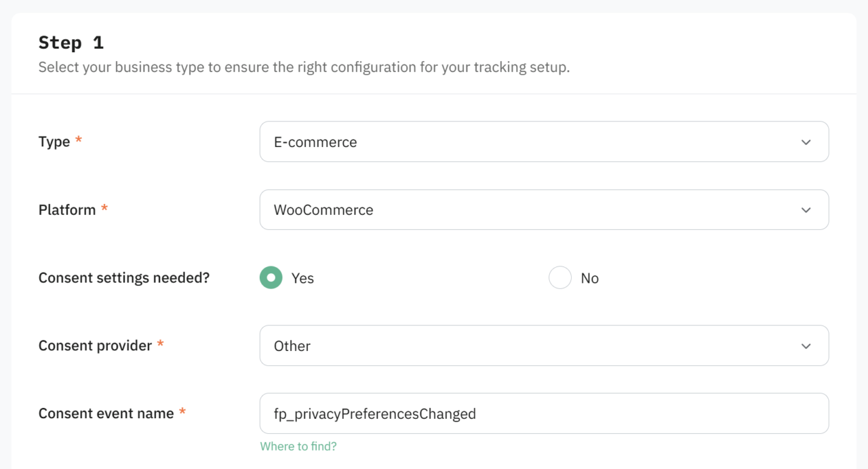The width and height of the screenshot is (868, 469).
Task: Click the chevron on the Type dropdown
Action: pyautogui.click(x=806, y=142)
